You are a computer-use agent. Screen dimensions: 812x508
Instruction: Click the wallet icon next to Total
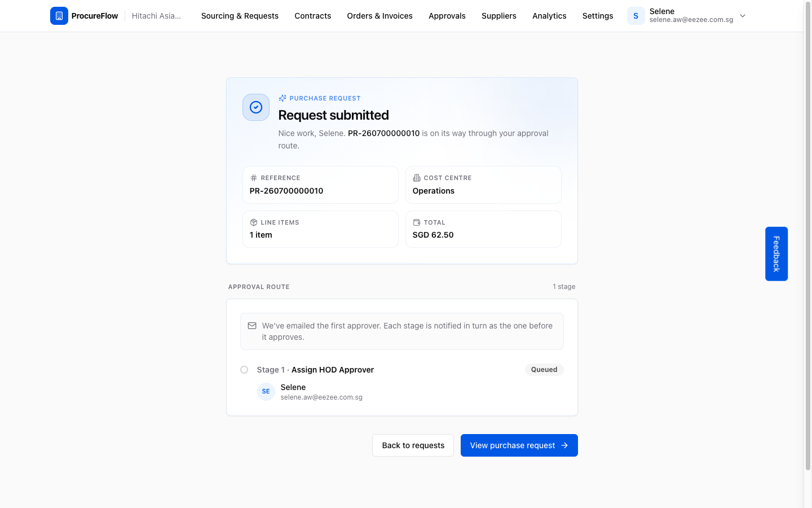click(x=417, y=222)
